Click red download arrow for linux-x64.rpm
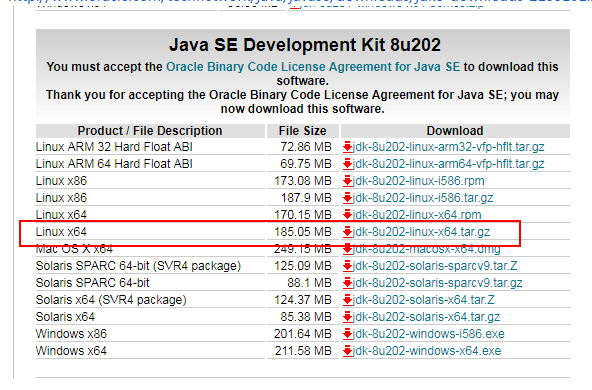The image size is (592, 390). (x=347, y=215)
